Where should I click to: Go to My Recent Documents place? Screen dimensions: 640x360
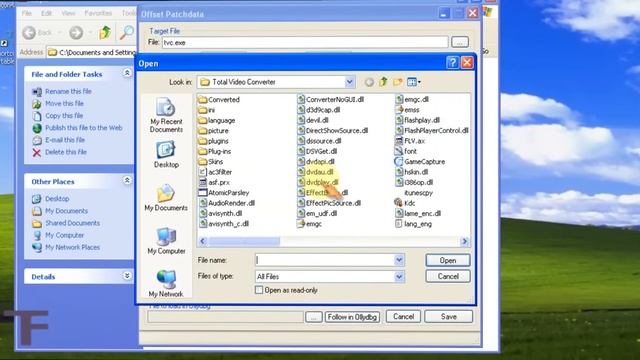[166, 115]
